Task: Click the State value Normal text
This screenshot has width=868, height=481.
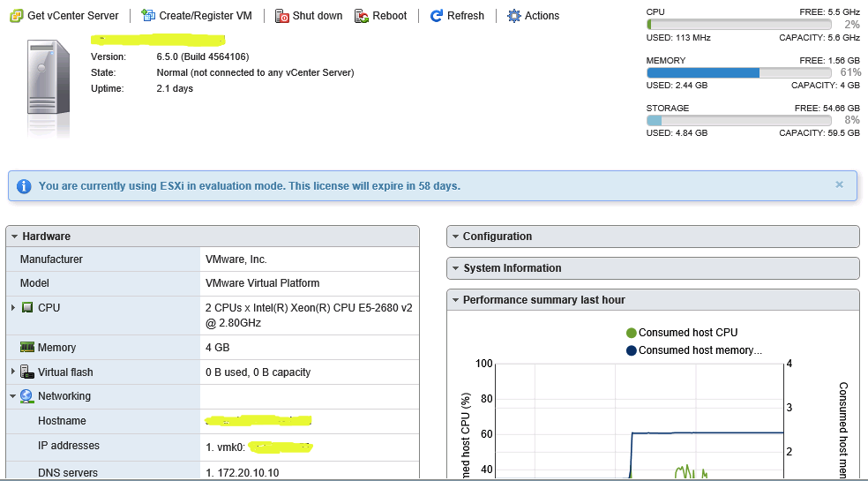Action: tap(255, 72)
